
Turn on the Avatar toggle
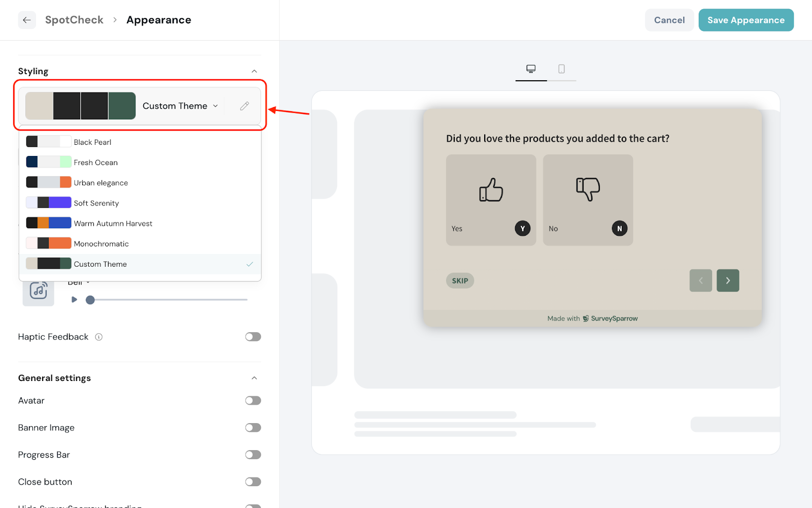253,401
